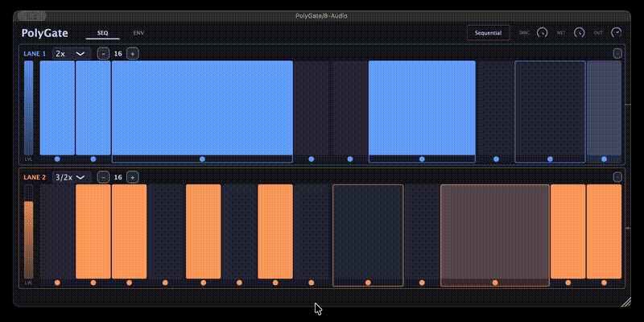Switch to the SEQ tab
This screenshot has width=644, height=322.
tap(103, 33)
